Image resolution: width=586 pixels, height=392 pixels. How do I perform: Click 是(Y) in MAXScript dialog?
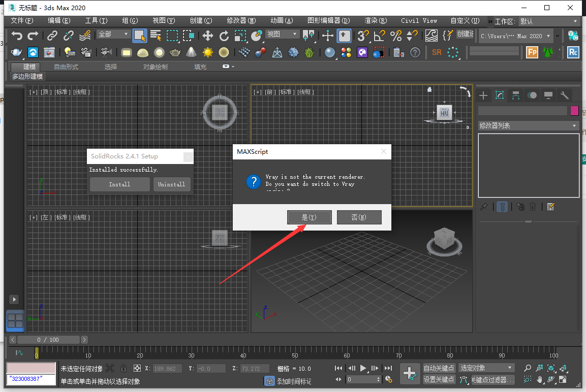[x=310, y=217]
